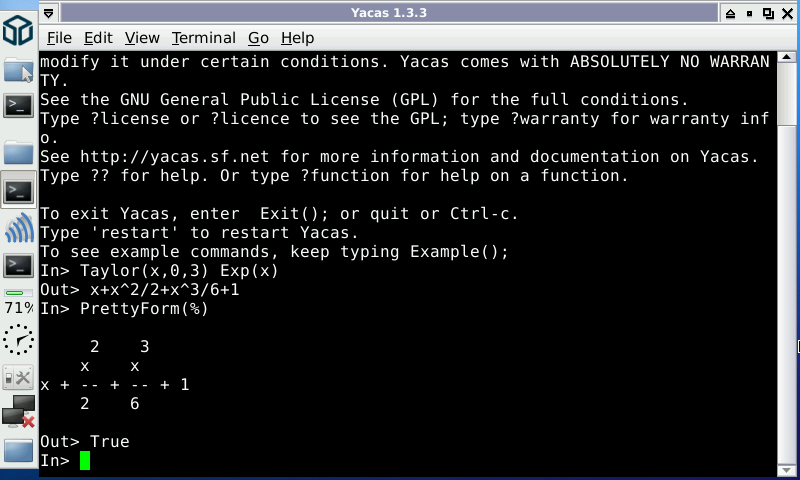Open the Help menu
Screen dimensions: 800x480
(297, 38)
